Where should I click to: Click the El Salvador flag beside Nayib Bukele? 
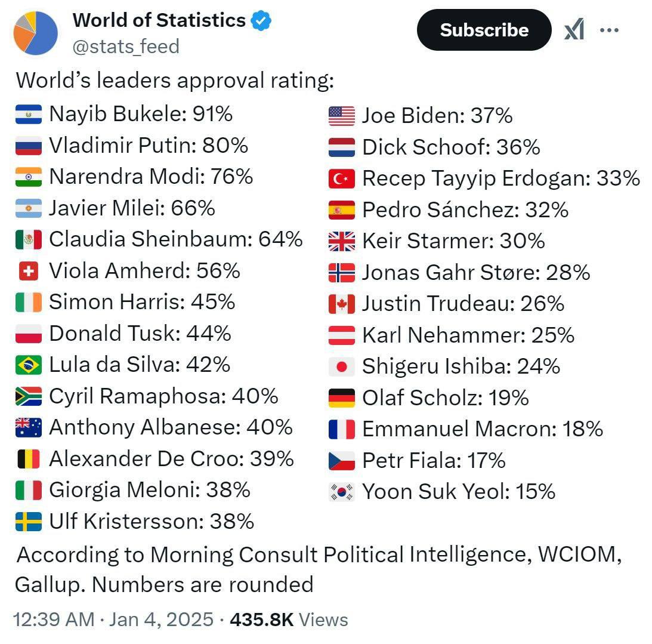[29, 114]
